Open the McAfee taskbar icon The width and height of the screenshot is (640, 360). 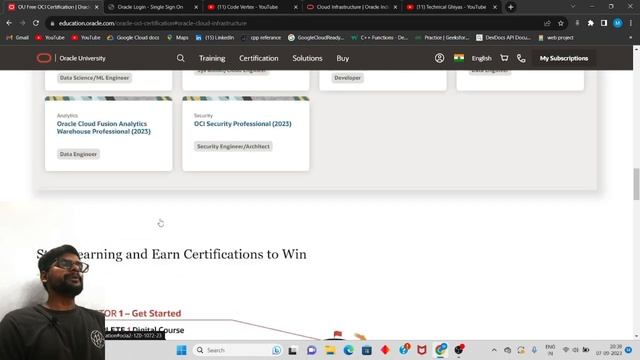[422, 350]
